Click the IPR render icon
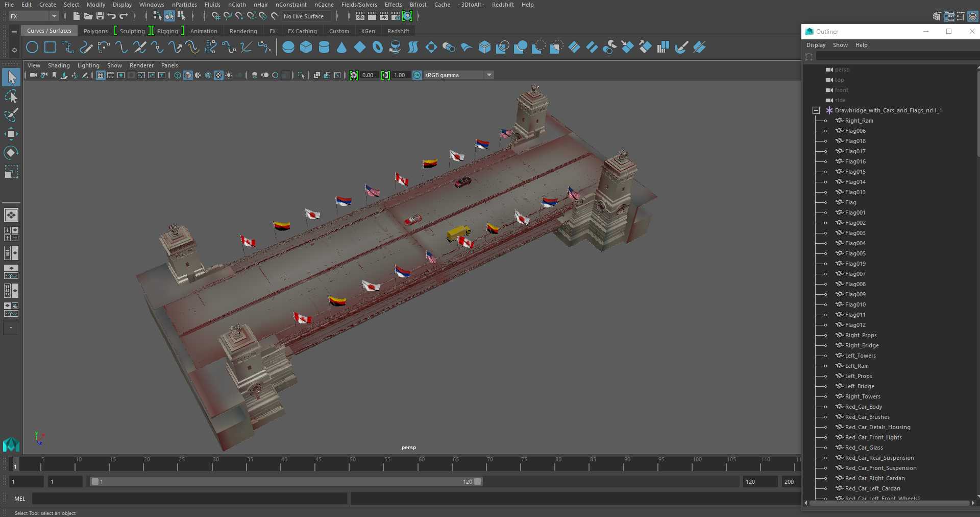The image size is (980, 517). (384, 16)
